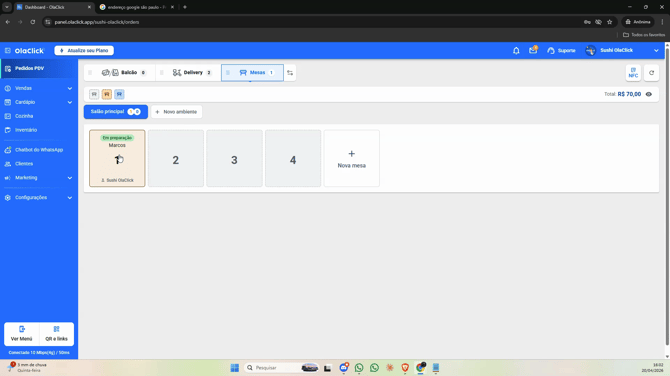Click the Clientes people icon

8,164
